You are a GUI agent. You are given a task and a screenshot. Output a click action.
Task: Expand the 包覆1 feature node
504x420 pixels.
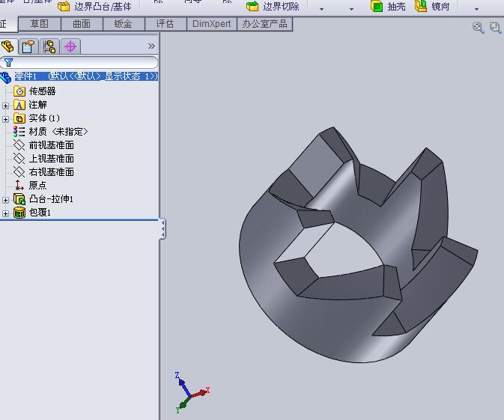5,213
